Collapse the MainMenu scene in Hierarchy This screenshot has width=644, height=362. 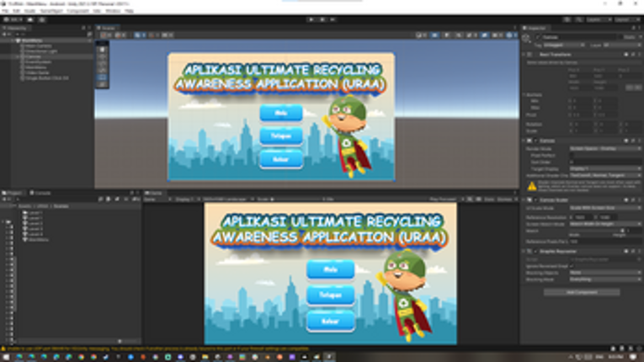tap(13, 40)
